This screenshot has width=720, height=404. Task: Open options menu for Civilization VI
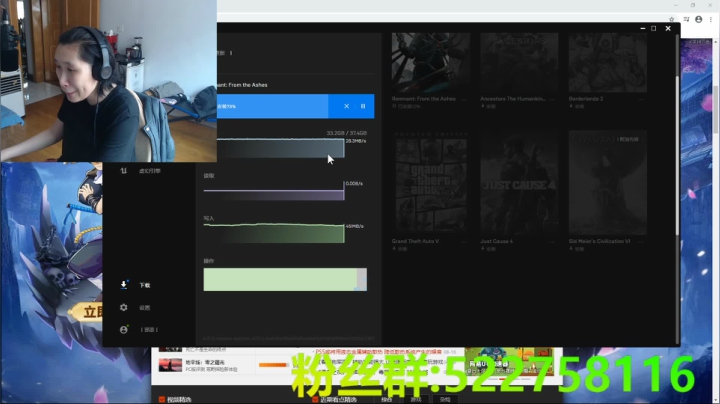pyautogui.click(x=641, y=241)
